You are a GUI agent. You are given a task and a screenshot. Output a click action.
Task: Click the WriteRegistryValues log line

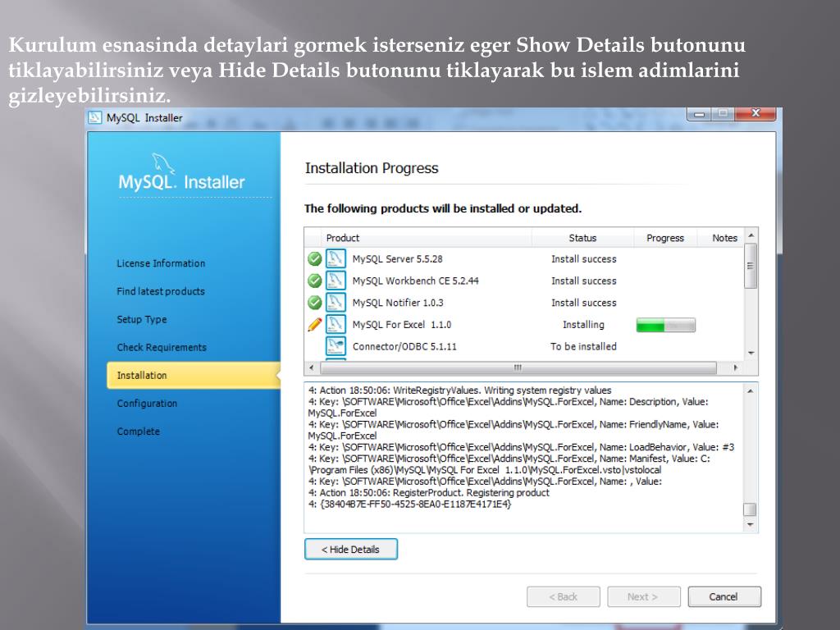[459, 390]
